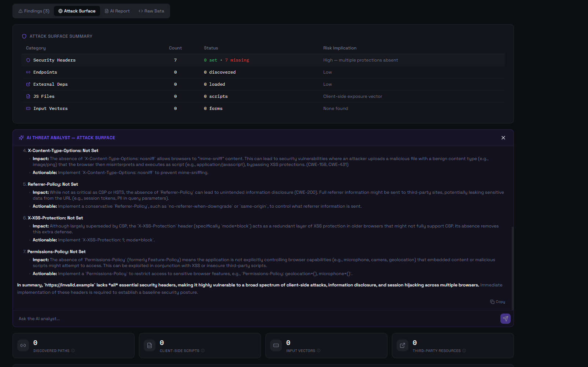Screen dimensions: 588x367
Task: Switch to the AI Report tab
Action: [117, 11]
